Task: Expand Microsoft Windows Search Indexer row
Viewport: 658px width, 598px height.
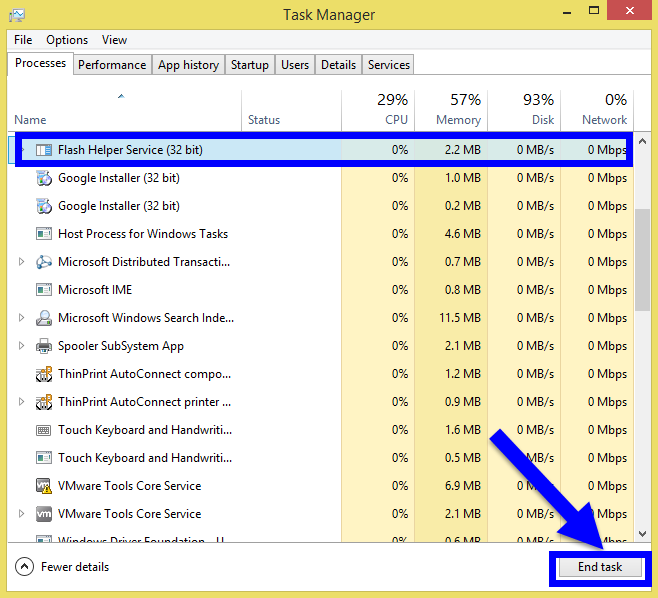Action: coord(21,318)
